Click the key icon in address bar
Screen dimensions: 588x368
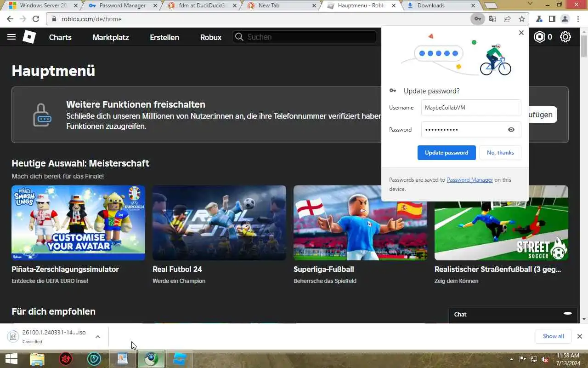[478, 19]
